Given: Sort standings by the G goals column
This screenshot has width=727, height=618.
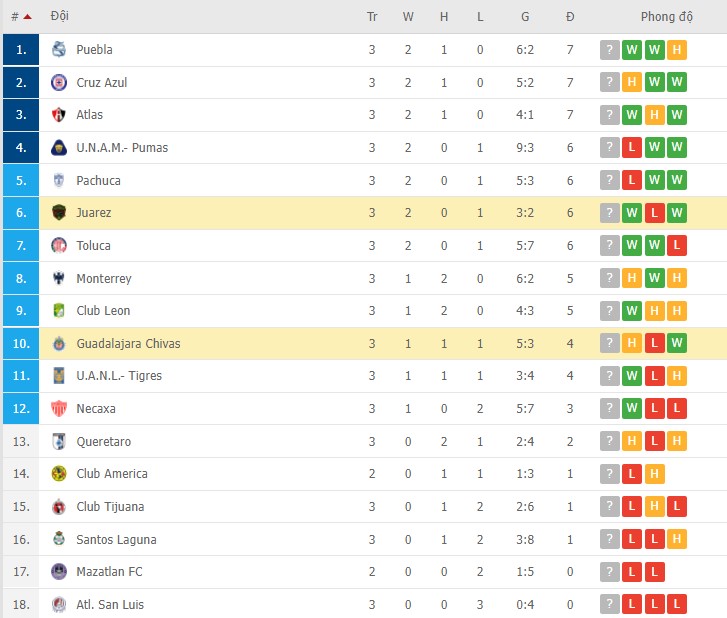Looking at the screenshot, I should [x=525, y=17].
